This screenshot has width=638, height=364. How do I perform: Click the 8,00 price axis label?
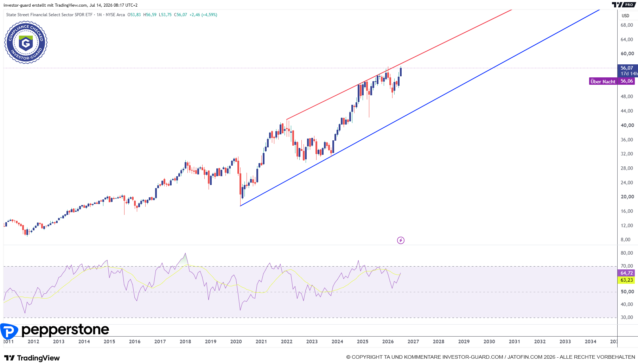pos(625,240)
